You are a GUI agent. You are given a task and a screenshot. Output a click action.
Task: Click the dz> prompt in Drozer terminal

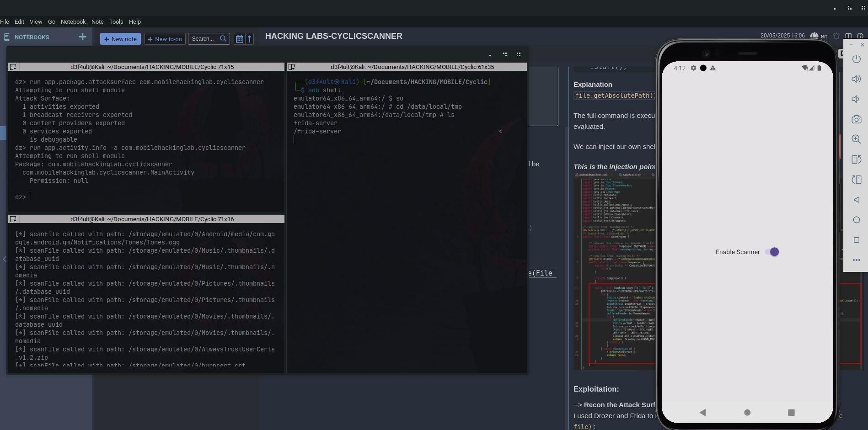pos(21,197)
